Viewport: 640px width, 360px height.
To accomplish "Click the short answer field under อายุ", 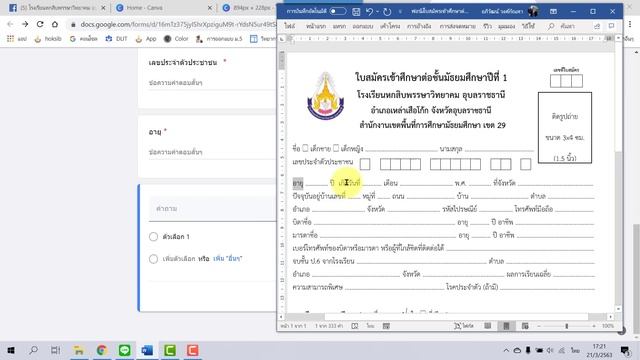I will click(212, 152).
